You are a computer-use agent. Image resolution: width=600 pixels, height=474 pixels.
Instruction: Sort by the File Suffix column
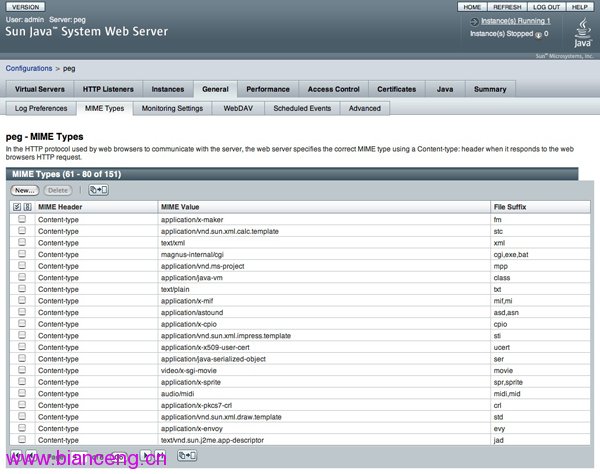(510, 207)
